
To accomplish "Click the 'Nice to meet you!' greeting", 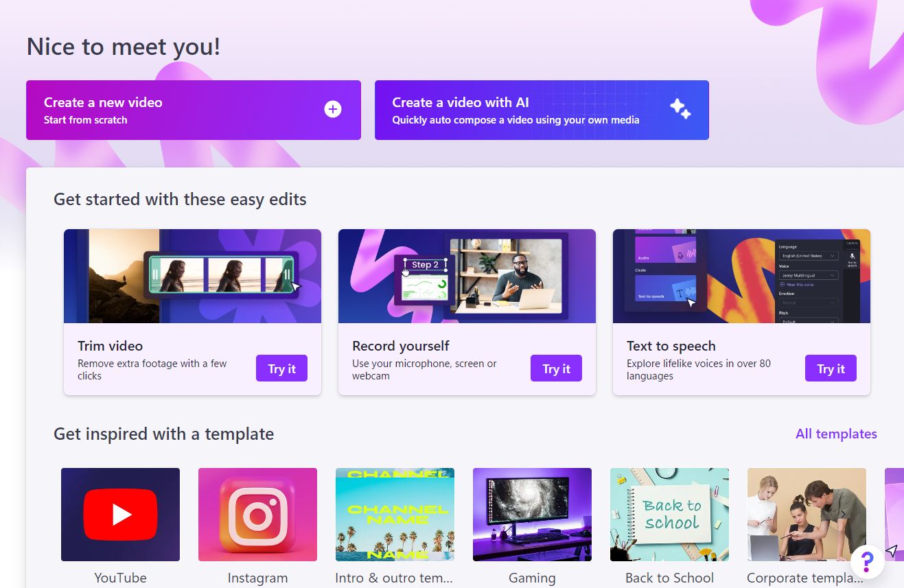I will [124, 47].
